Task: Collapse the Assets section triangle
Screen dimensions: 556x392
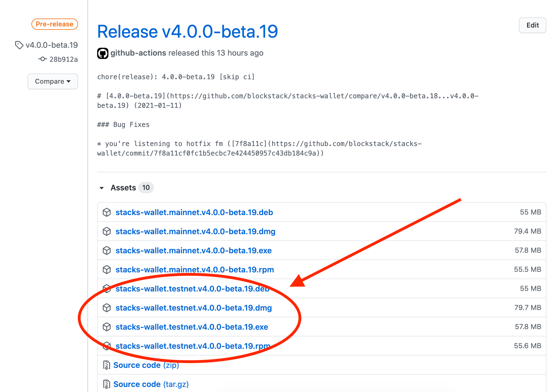Action: [x=102, y=188]
